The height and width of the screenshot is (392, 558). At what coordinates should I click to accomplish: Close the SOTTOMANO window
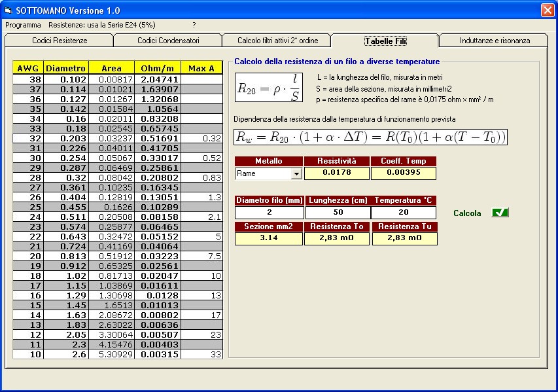(x=547, y=10)
